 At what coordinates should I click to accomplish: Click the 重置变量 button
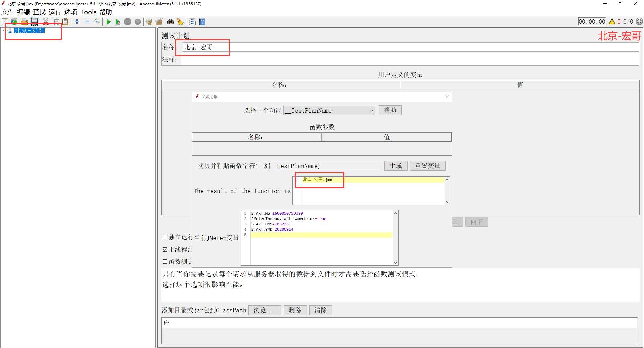pyautogui.click(x=428, y=166)
